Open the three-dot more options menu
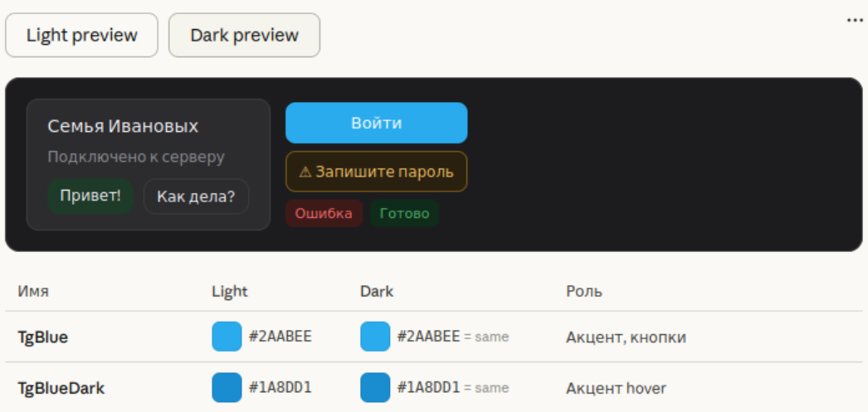Screen dimensions: 868x412 [x=855, y=21]
